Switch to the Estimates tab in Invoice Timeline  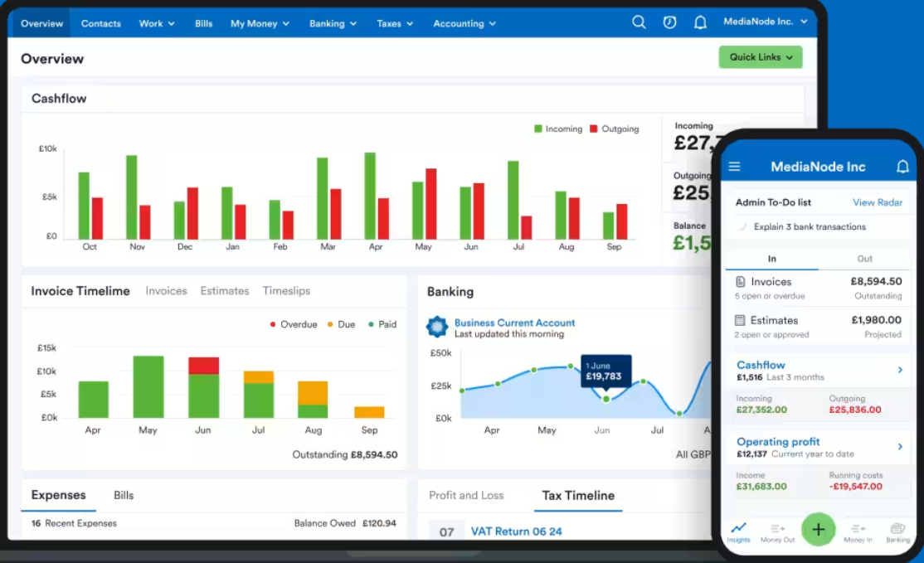click(225, 291)
